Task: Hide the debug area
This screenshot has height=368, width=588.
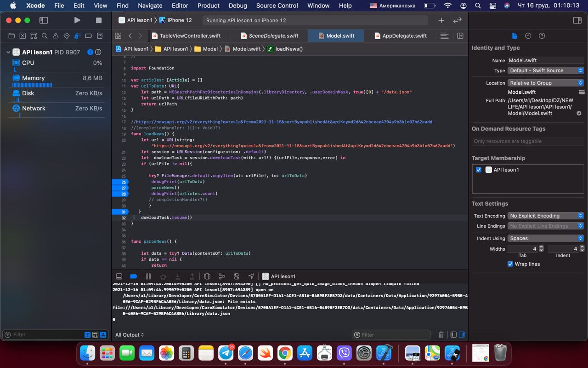Action: coord(119,276)
